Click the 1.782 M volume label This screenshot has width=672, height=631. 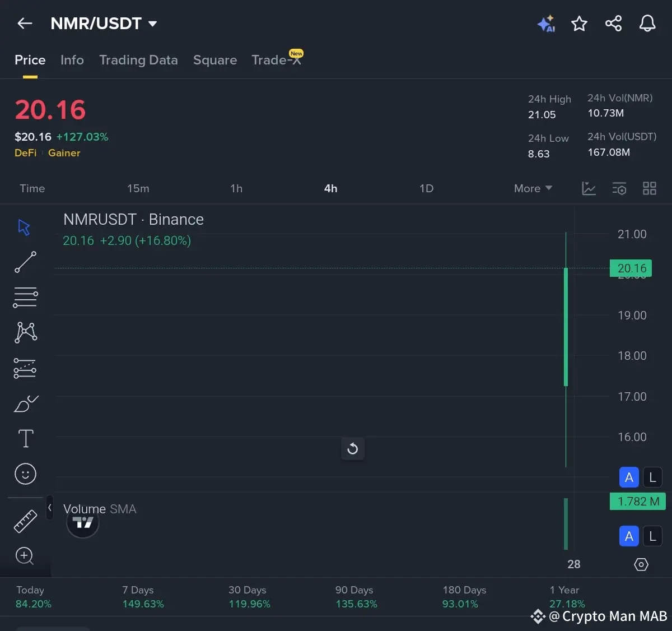pos(638,502)
